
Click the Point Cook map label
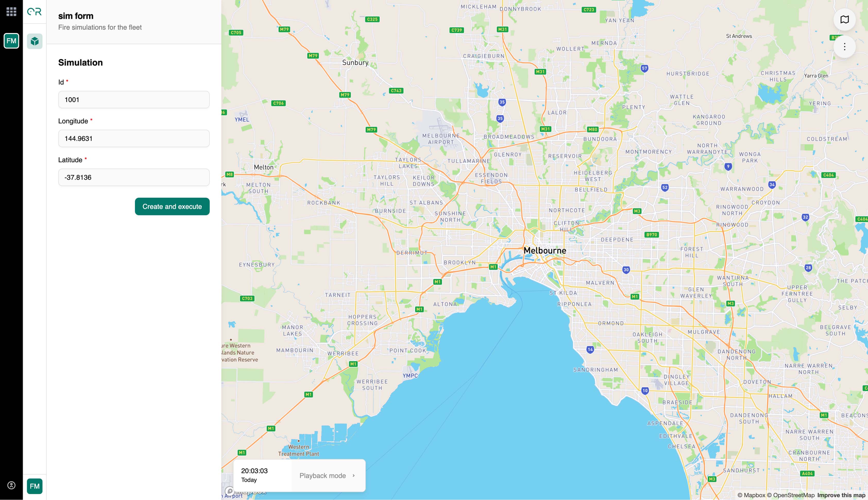pos(407,351)
